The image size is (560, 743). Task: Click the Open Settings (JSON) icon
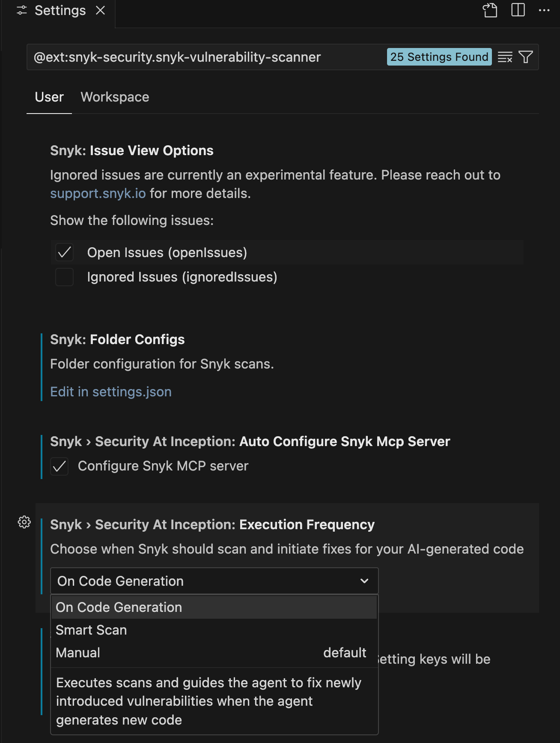(x=490, y=10)
